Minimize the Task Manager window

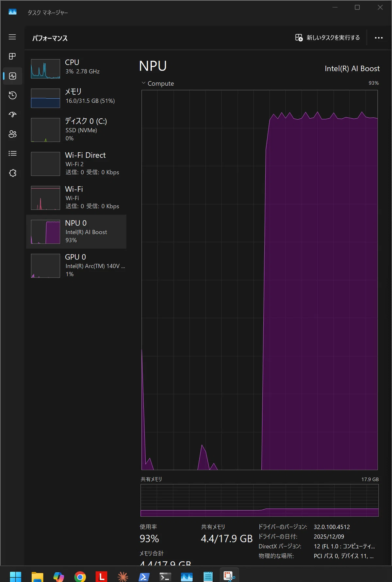point(335,7)
